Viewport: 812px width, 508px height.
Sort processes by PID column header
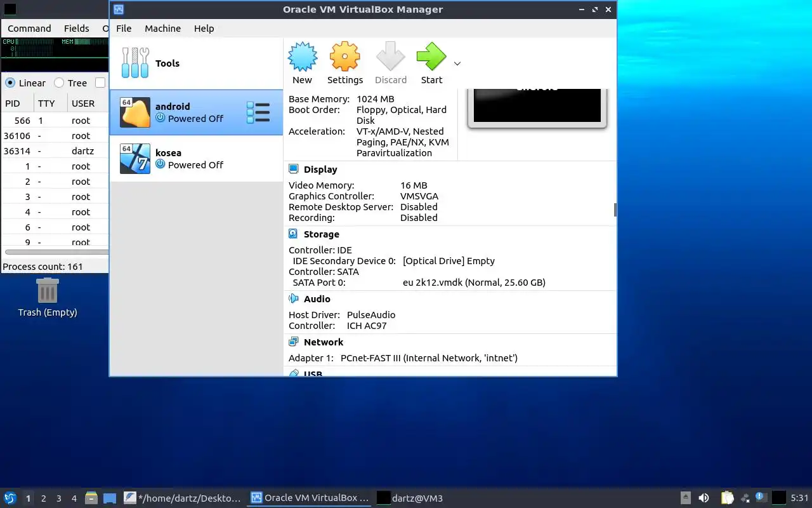click(17, 104)
